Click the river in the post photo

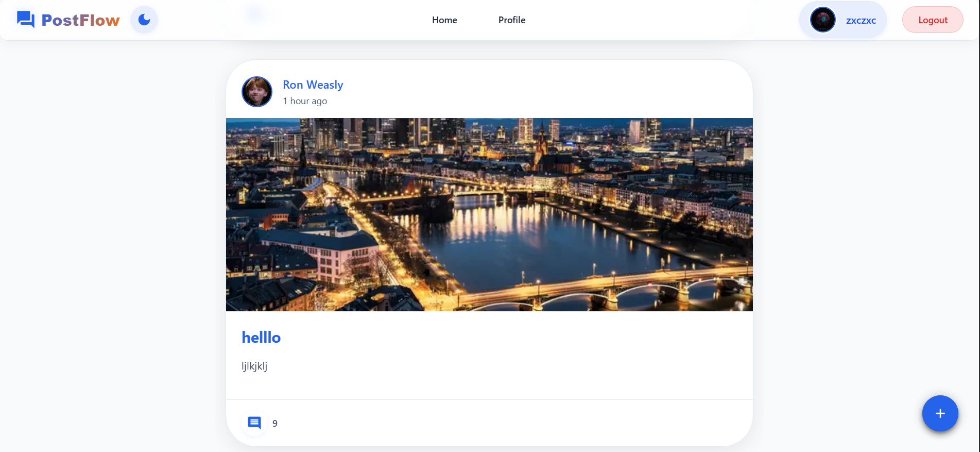pos(515,242)
